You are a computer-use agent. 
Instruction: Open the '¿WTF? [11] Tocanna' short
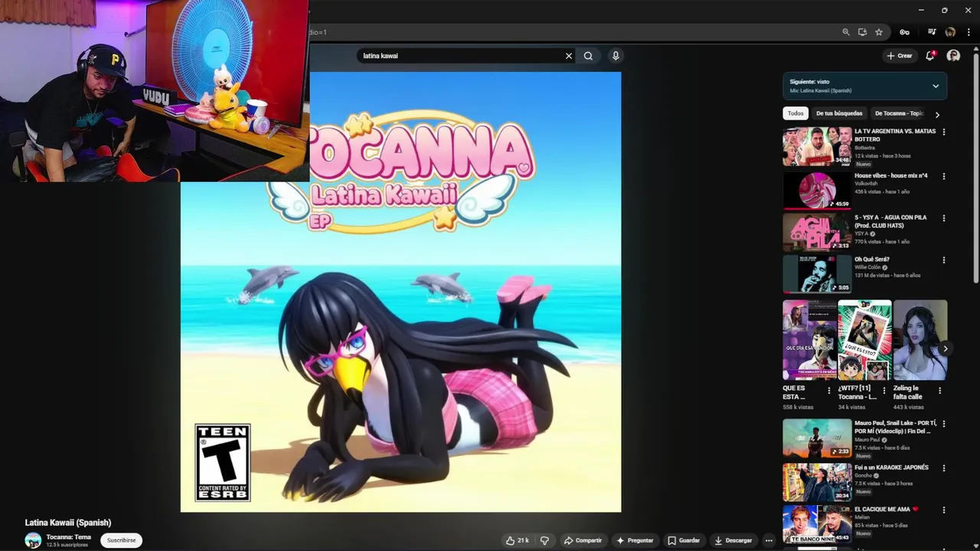[864, 341]
